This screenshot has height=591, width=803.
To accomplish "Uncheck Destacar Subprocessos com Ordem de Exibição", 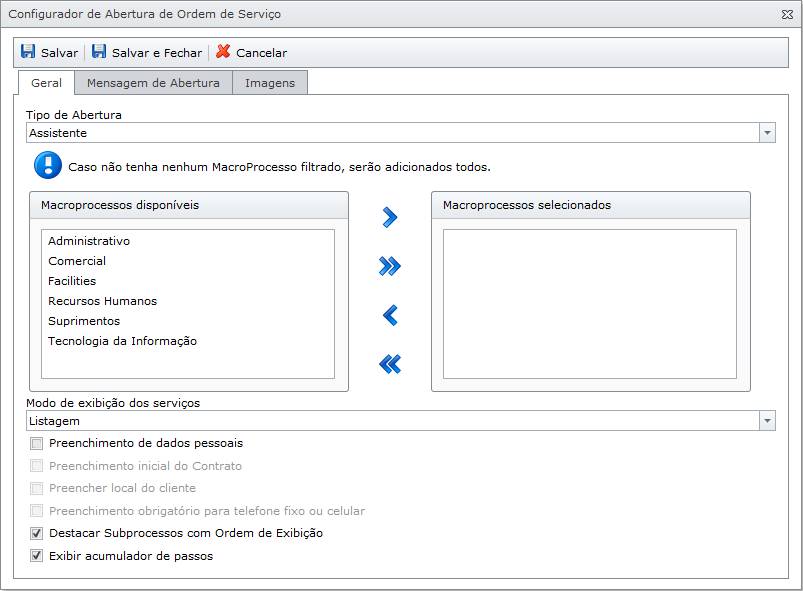I will tap(36, 533).
